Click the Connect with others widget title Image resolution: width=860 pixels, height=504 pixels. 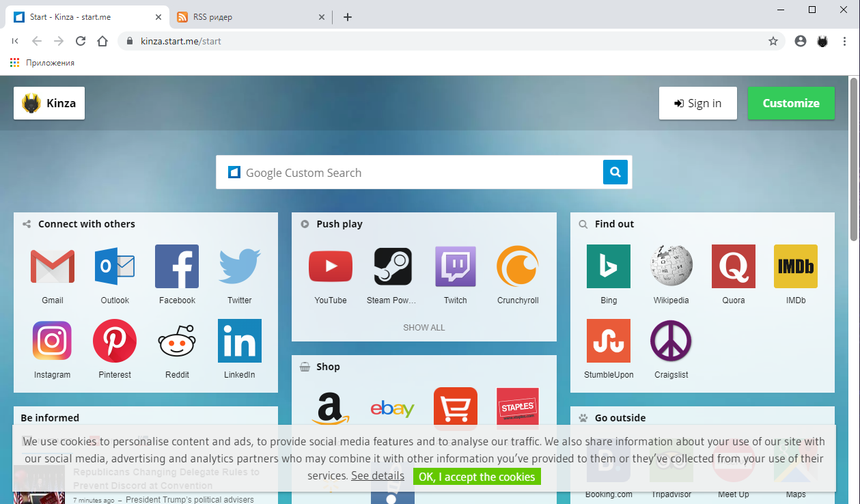(x=86, y=224)
